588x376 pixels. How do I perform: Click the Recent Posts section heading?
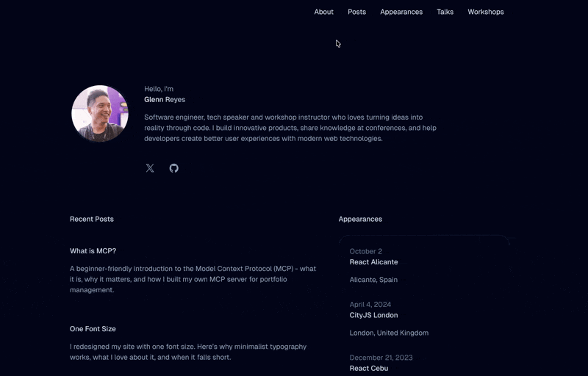tap(92, 219)
